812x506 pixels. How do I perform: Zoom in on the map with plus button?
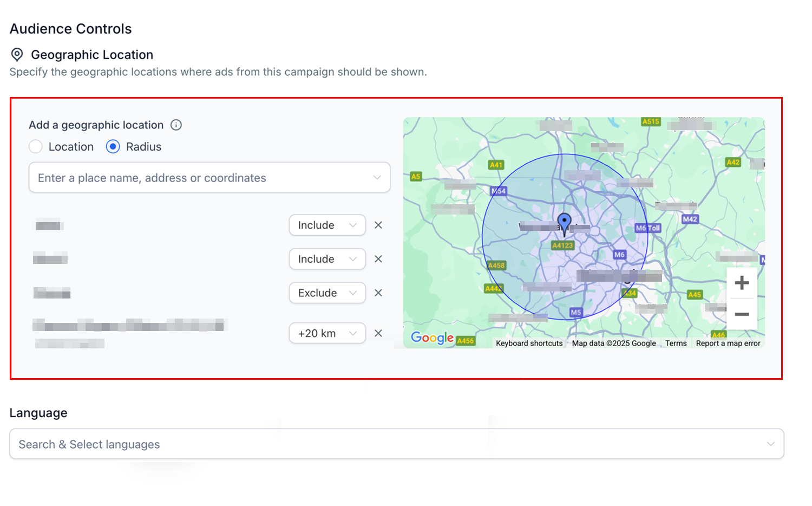(742, 283)
